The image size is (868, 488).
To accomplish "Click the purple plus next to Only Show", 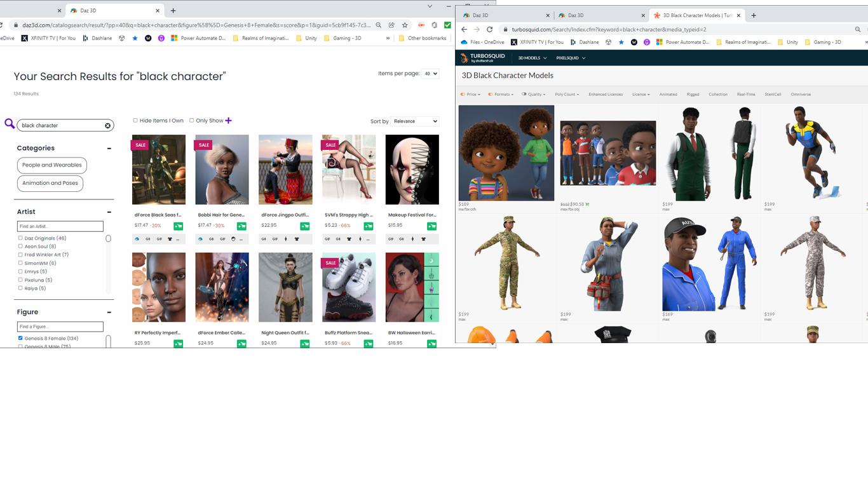I will tap(229, 121).
